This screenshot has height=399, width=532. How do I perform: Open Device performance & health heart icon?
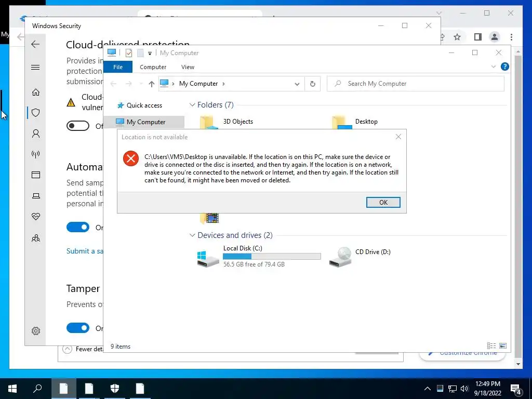36,217
